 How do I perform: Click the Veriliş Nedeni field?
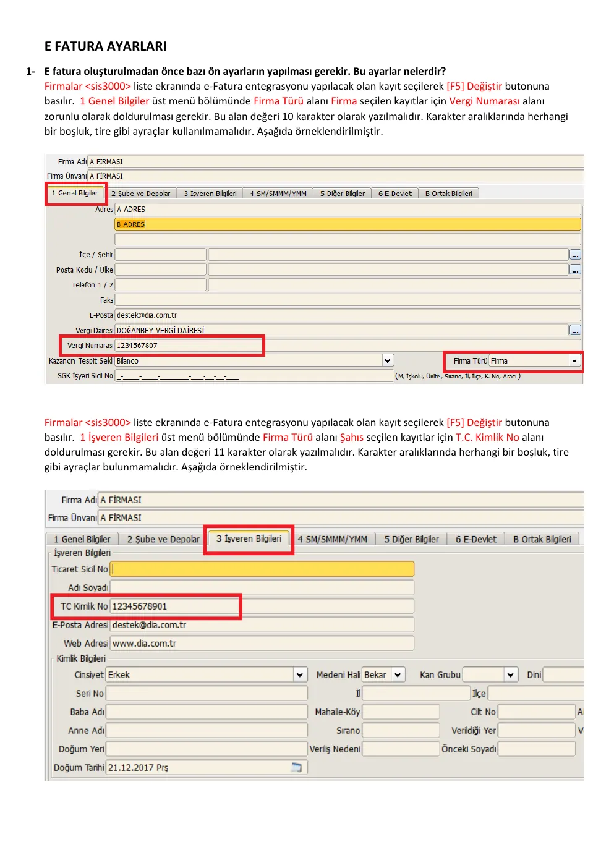tap(401, 749)
